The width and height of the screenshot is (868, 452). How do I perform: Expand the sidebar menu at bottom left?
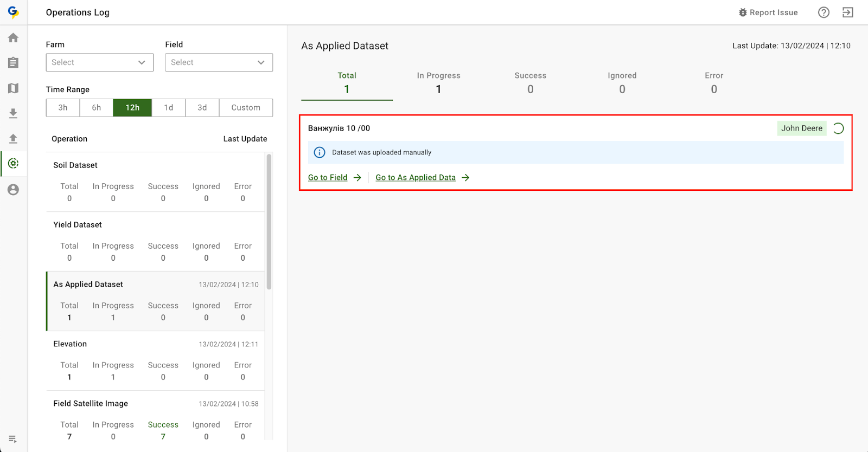click(13, 439)
